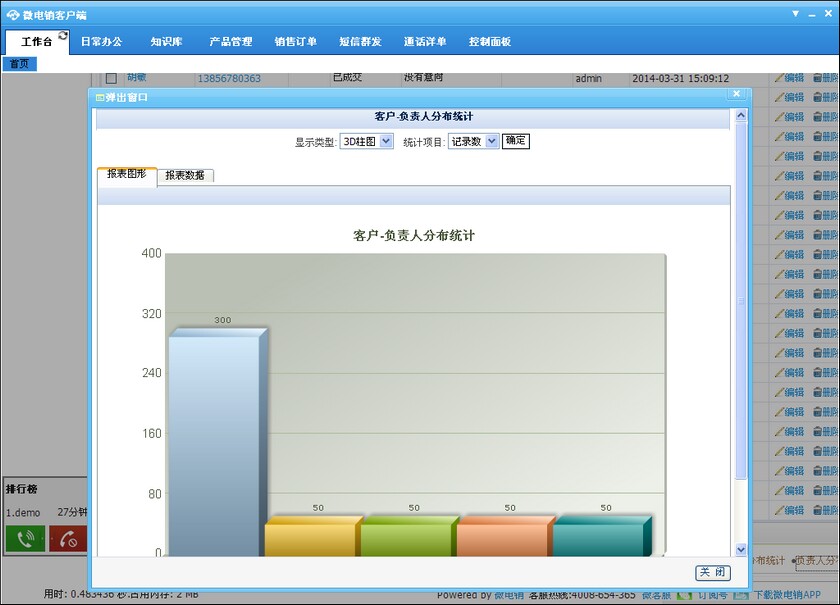Click the 240 label on the chart axis
Viewport: 840px width, 605px height.
point(151,373)
